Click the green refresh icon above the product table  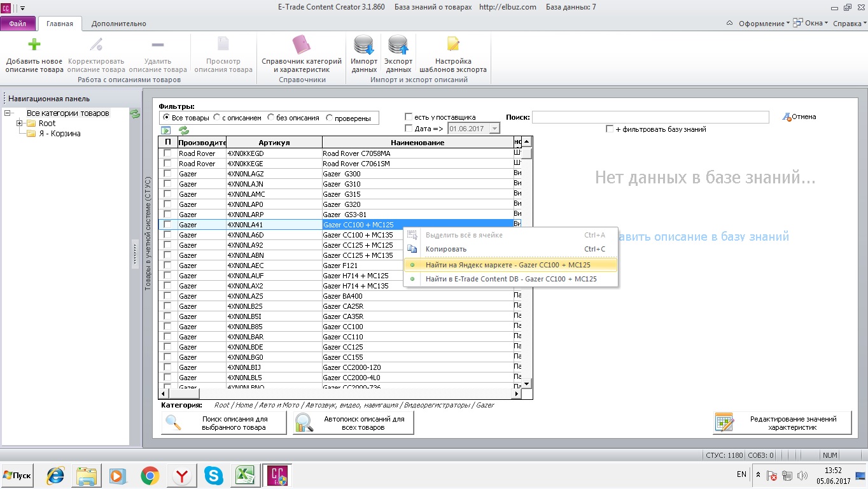pyautogui.click(x=184, y=131)
